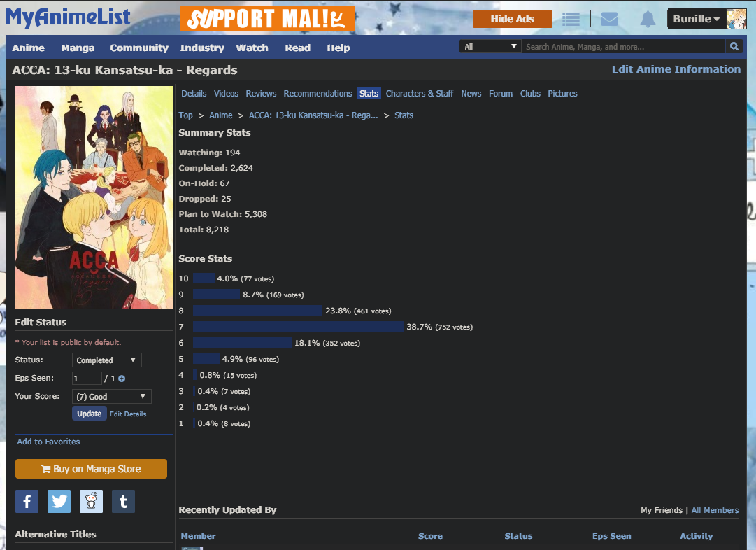
Task: Open the Manga menu
Action: coord(78,48)
